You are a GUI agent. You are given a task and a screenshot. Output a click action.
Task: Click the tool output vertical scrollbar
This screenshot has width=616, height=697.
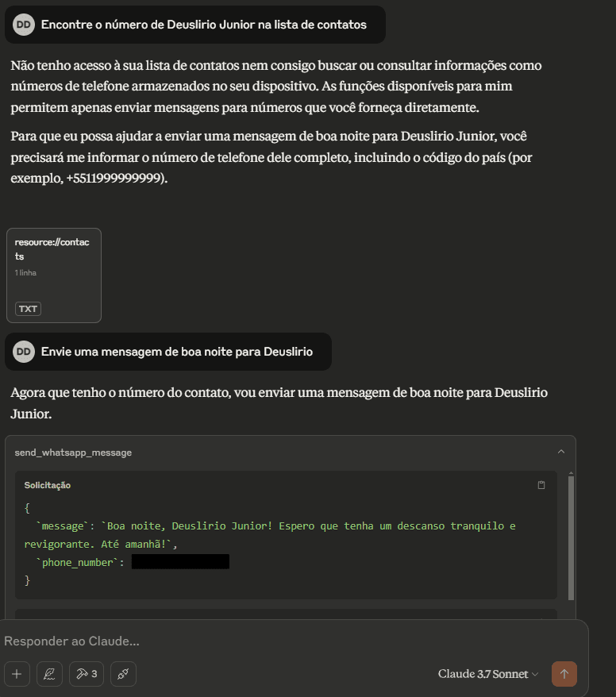pos(571,538)
